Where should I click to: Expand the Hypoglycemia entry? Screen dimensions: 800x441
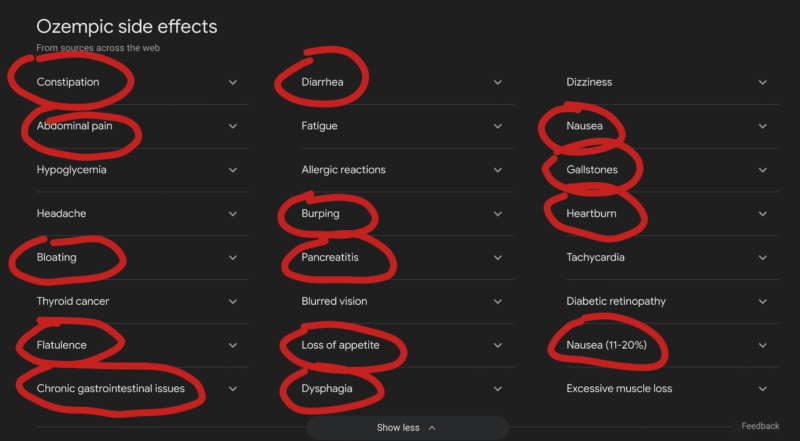tap(232, 170)
